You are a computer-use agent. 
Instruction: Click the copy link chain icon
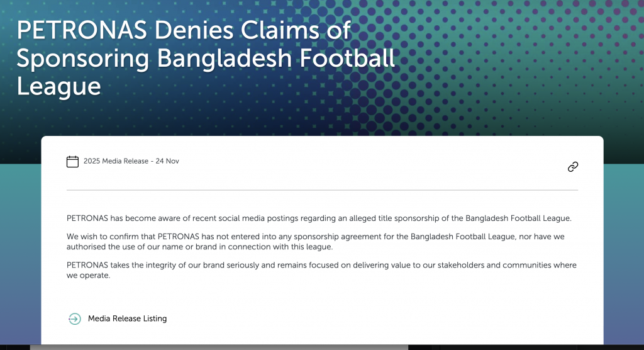pos(572,167)
